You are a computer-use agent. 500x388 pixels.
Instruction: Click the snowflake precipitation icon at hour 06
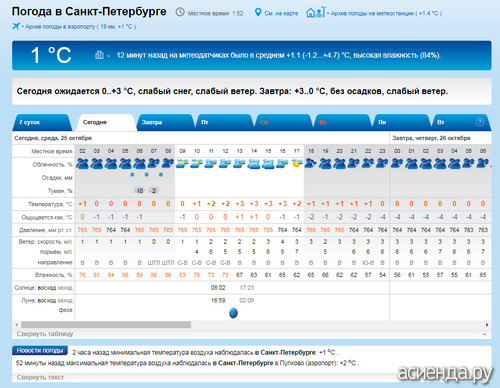[x=132, y=175]
